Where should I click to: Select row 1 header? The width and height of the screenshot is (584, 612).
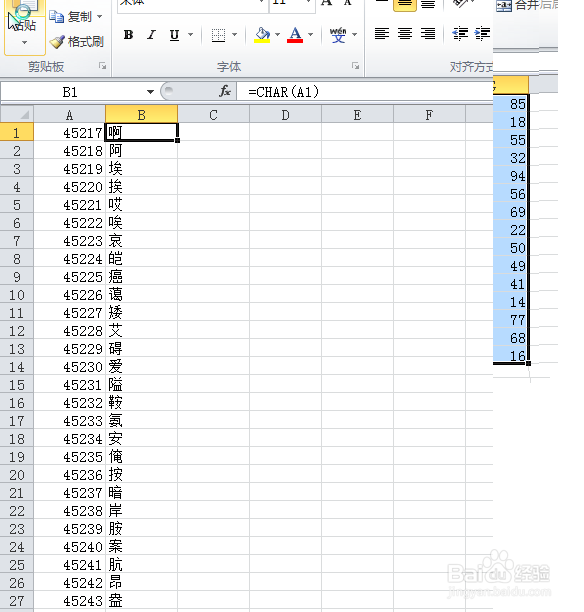tap(16, 133)
